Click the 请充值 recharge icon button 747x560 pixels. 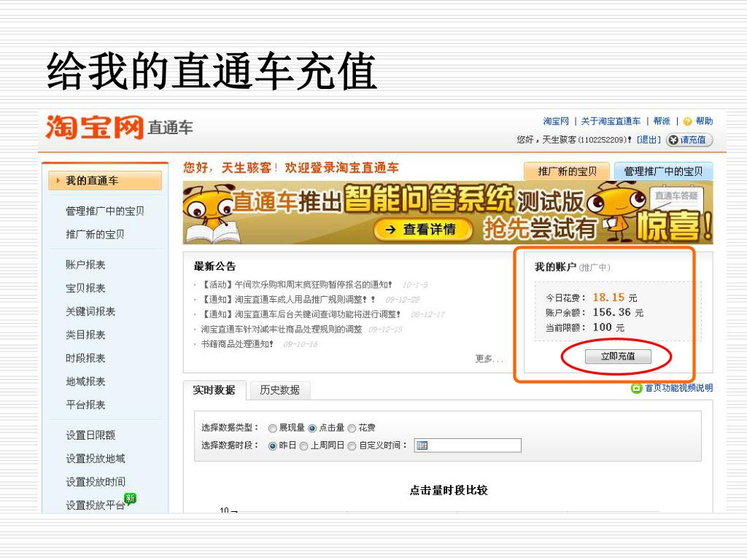pyautogui.click(x=689, y=139)
